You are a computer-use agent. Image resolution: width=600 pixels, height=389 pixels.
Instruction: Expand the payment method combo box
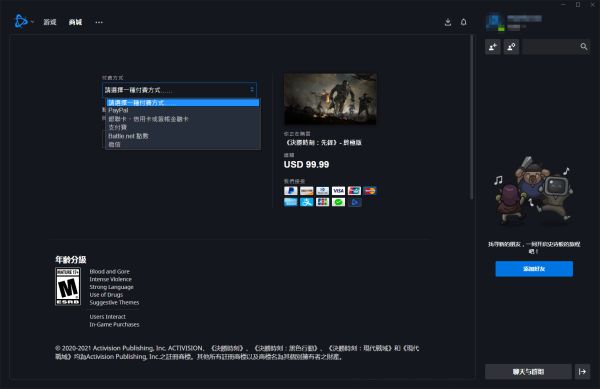[x=179, y=90]
